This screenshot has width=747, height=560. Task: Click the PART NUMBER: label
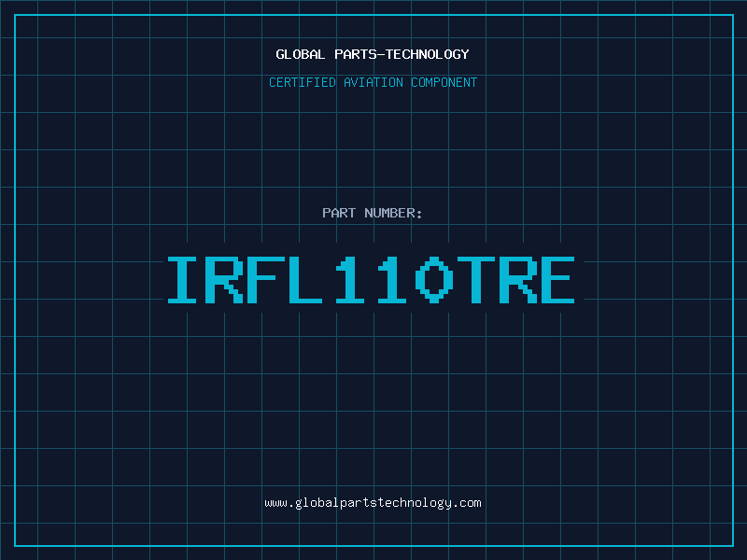click(373, 213)
